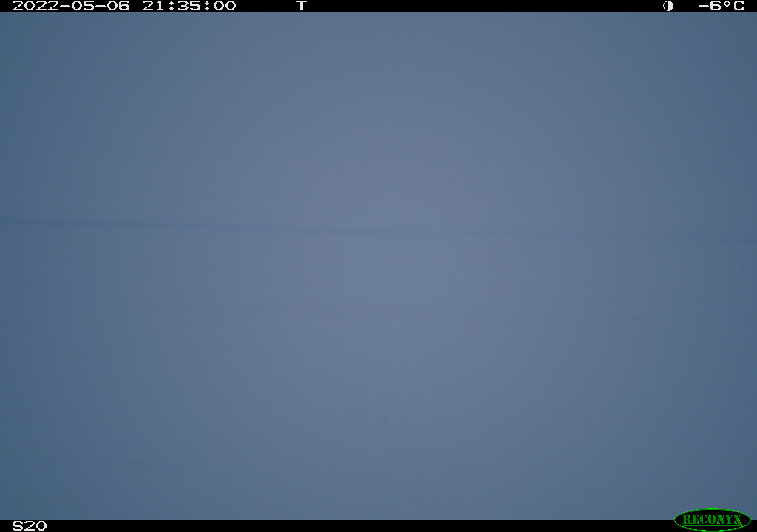The height and width of the screenshot is (532, 757).
Task: Click the S20 camera label
Action: (29, 526)
